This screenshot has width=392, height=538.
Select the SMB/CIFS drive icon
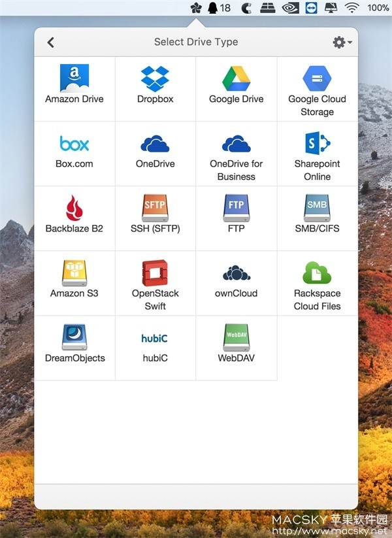coord(318,208)
